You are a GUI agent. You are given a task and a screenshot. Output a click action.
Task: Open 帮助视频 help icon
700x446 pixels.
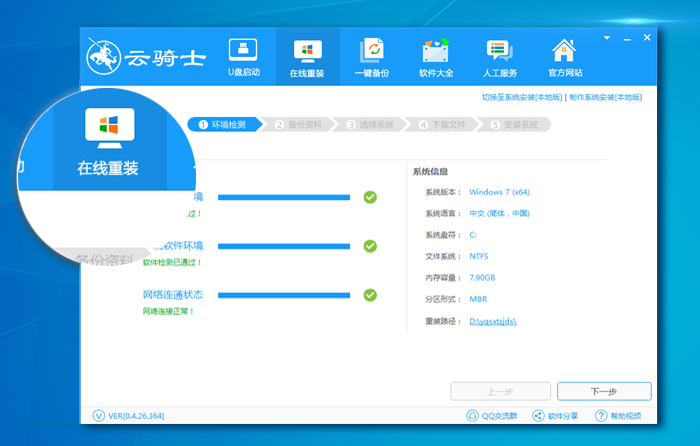tap(601, 416)
